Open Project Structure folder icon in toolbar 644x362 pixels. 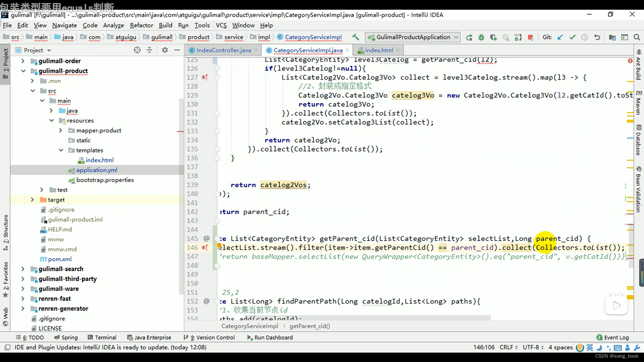click(x=612, y=37)
